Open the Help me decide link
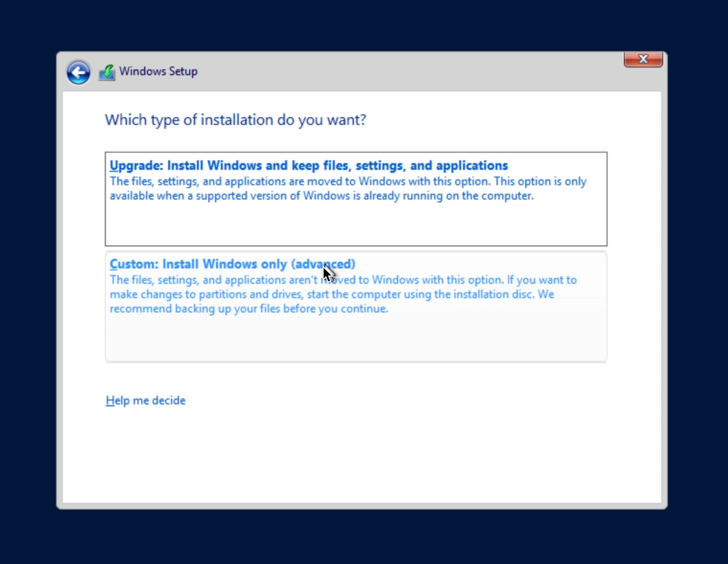Image resolution: width=728 pixels, height=564 pixels. click(x=145, y=400)
